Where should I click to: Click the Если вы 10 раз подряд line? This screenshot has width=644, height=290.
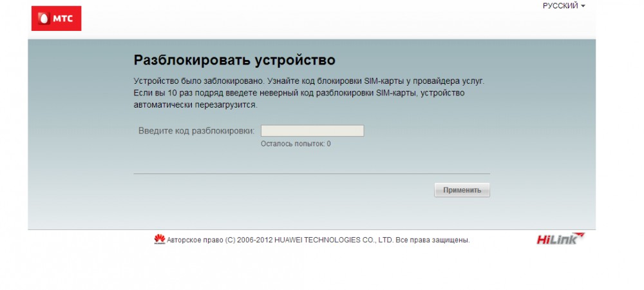tap(299, 93)
